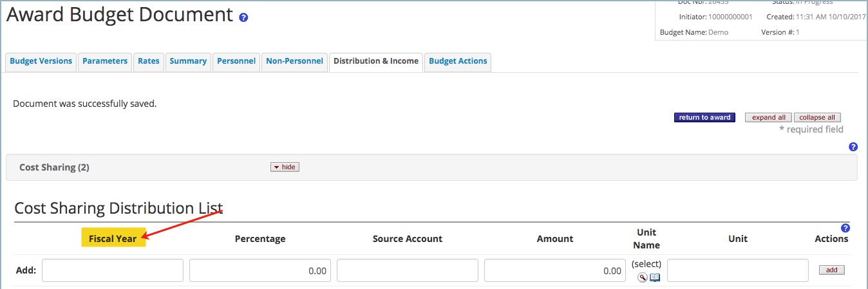Click the Source Account column header
Screen dimensions: 868x289
(x=408, y=239)
